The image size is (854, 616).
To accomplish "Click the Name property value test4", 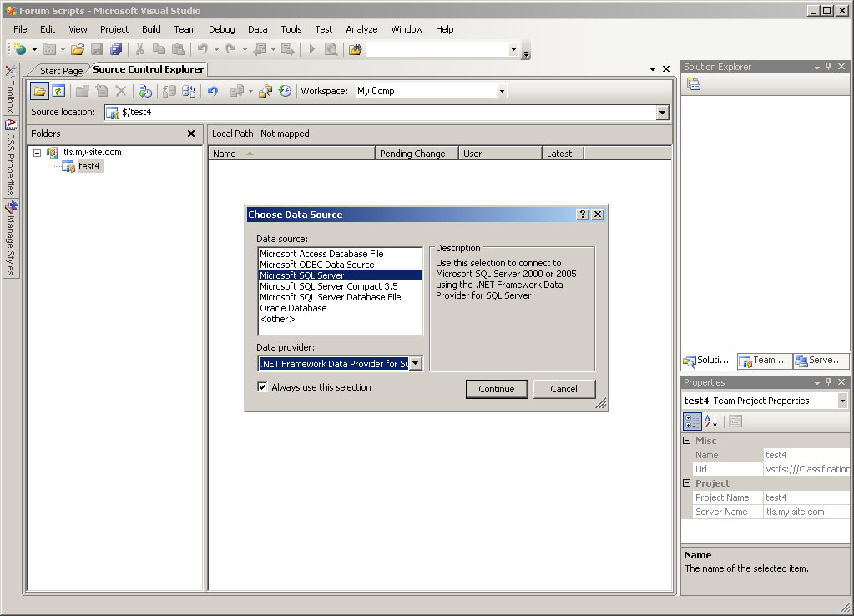I will point(806,455).
